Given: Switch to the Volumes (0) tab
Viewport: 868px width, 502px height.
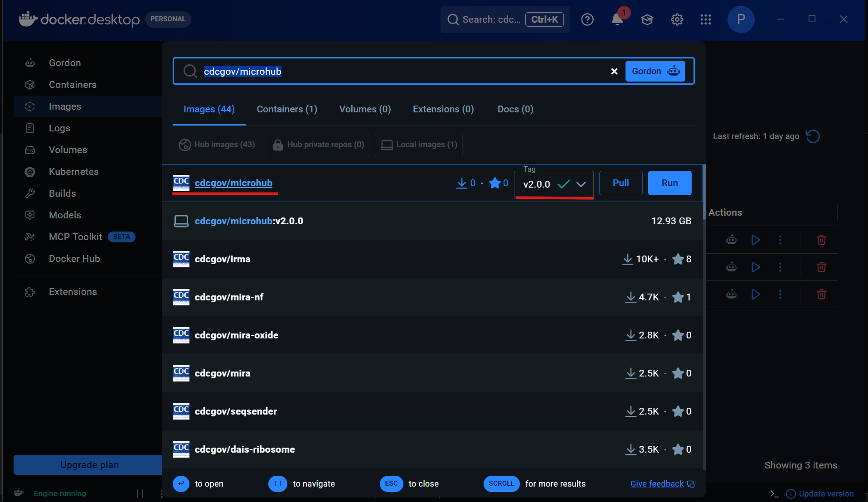Looking at the screenshot, I should [x=365, y=109].
